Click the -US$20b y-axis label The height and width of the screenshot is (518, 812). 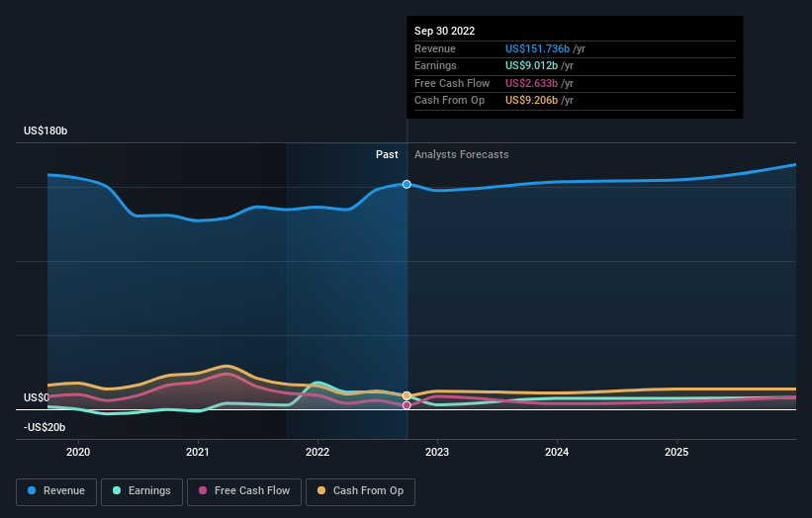(45, 427)
